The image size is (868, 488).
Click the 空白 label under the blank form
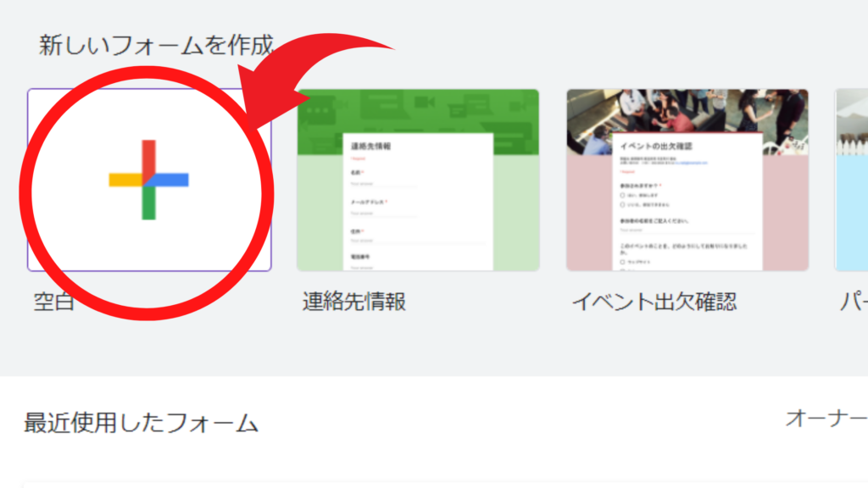(53, 302)
